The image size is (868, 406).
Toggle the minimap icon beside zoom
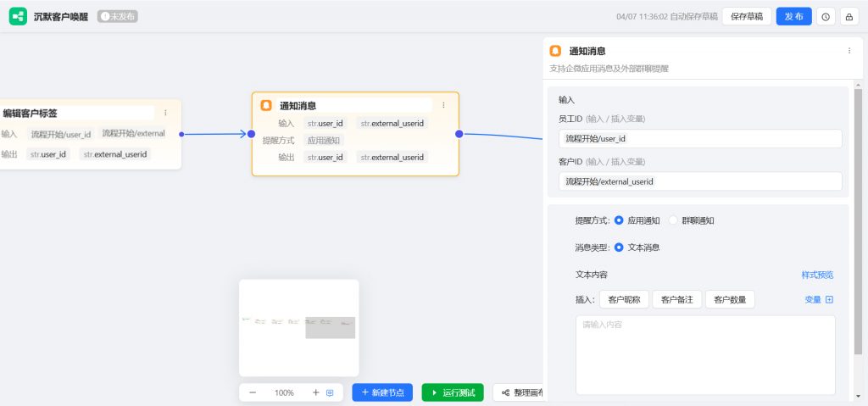(x=330, y=392)
